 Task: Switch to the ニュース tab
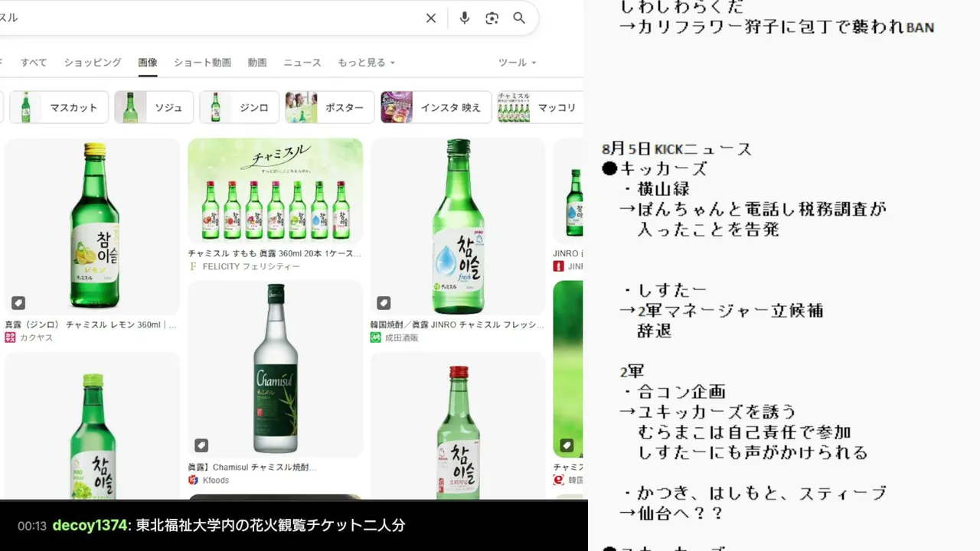[302, 63]
